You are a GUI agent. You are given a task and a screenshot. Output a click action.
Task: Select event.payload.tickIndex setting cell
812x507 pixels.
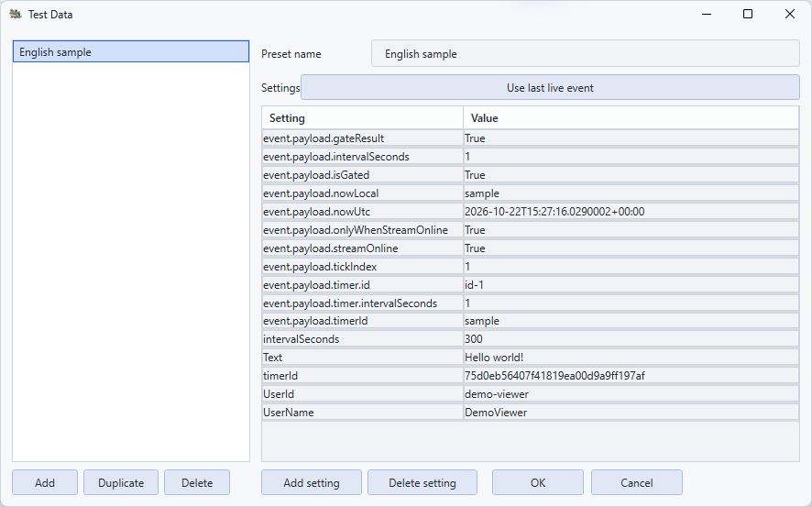click(363, 267)
